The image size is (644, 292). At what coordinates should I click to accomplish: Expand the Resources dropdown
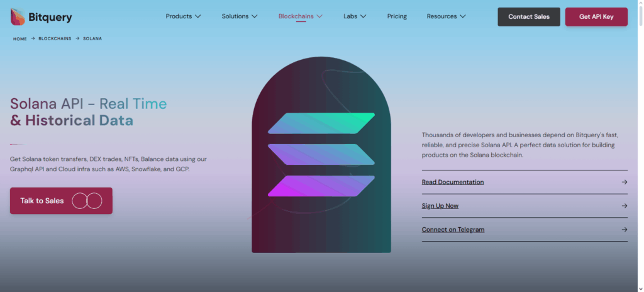pyautogui.click(x=446, y=16)
